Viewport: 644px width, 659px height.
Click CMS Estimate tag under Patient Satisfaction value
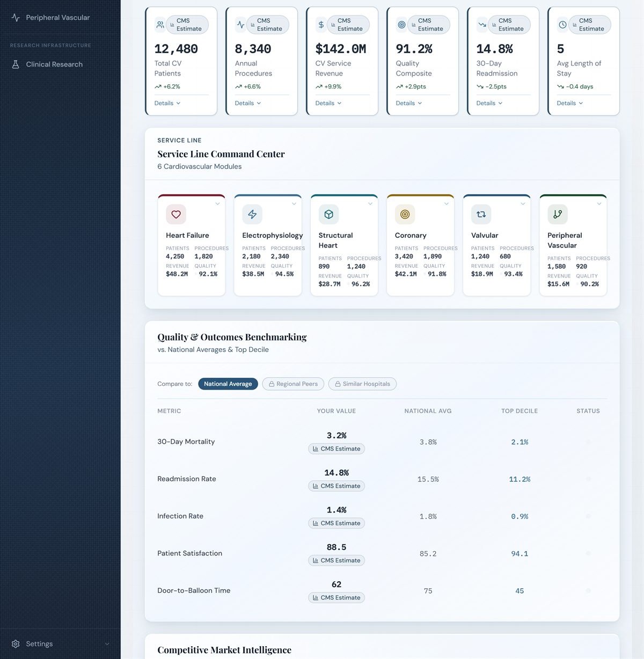point(336,560)
